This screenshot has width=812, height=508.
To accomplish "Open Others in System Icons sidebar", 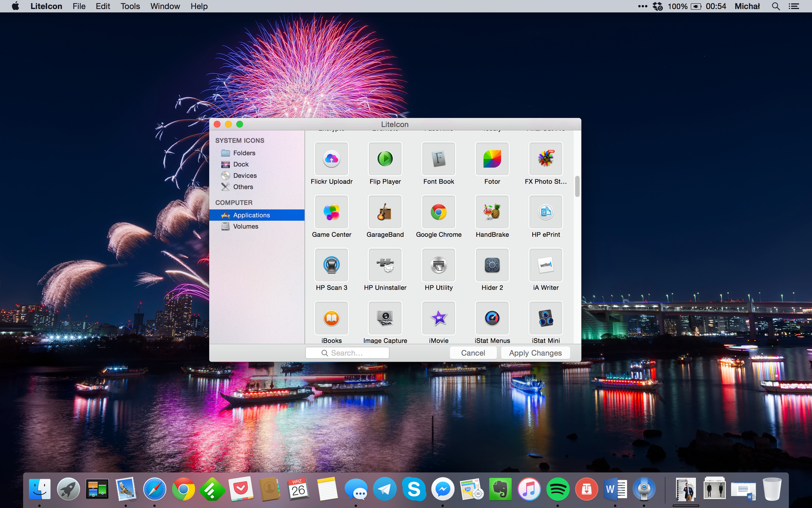I will (x=257, y=187).
